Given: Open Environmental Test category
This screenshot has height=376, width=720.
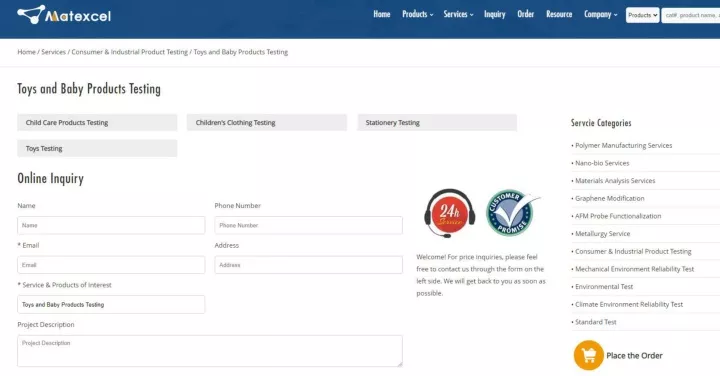Looking at the screenshot, I should pyautogui.click(x=603, y=286).
